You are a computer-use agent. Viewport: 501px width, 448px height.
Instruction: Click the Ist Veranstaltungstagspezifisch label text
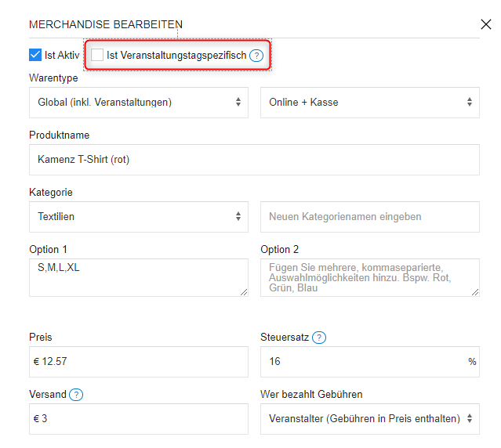176,56
